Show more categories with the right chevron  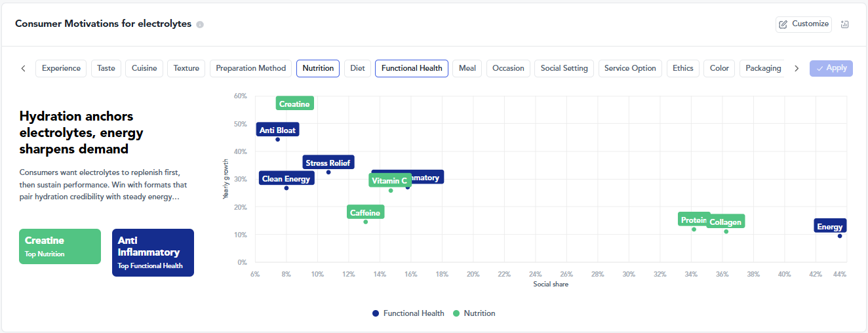(x=797, y=68)
